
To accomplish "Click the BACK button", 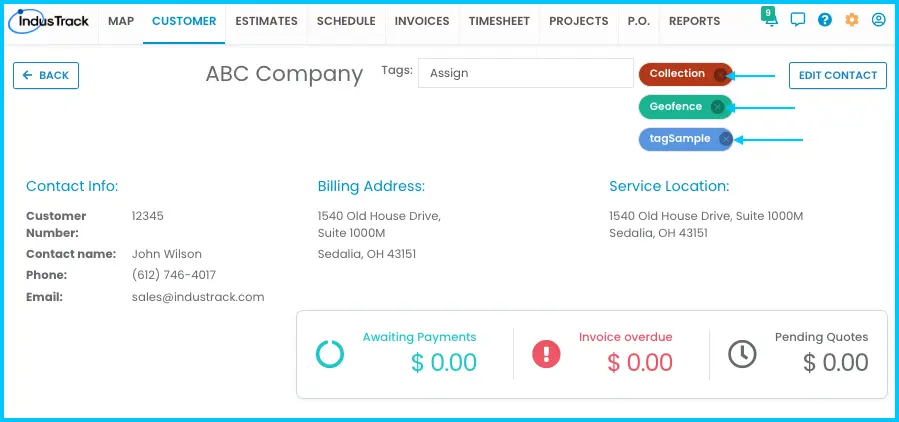I will click(x=46, y=75).
